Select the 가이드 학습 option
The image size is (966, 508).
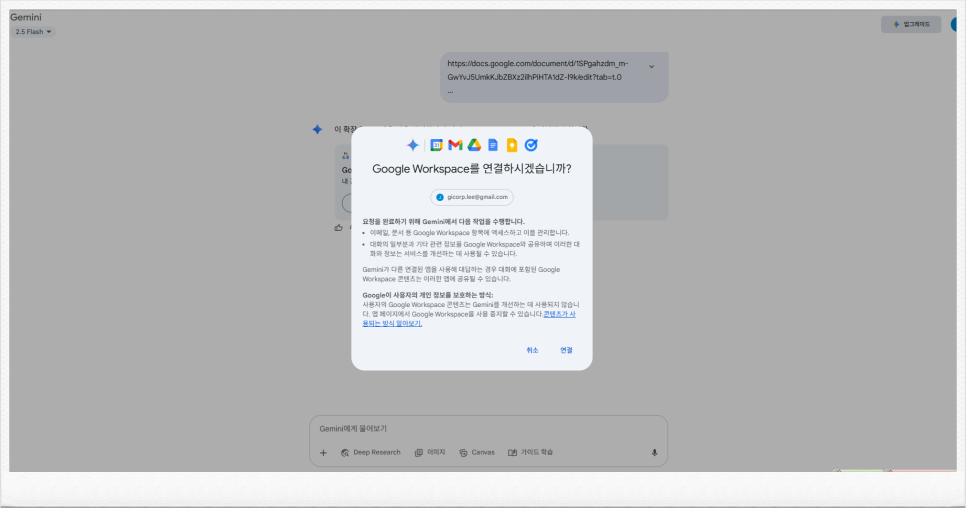click(530, 453)
